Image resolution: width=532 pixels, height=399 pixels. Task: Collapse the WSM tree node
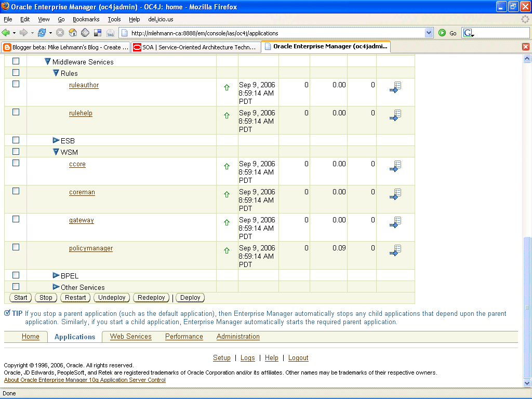tap(56, 152)
